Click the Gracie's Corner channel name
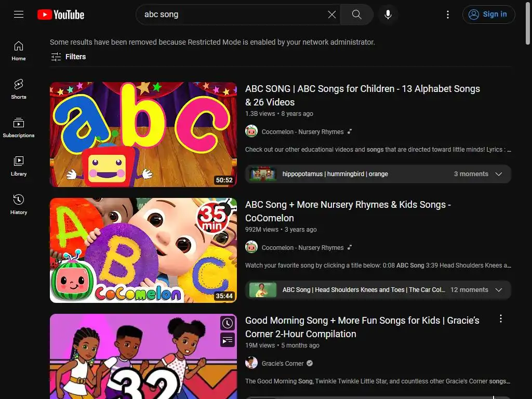Screen dimensions: 532x399 click(282, 363)
